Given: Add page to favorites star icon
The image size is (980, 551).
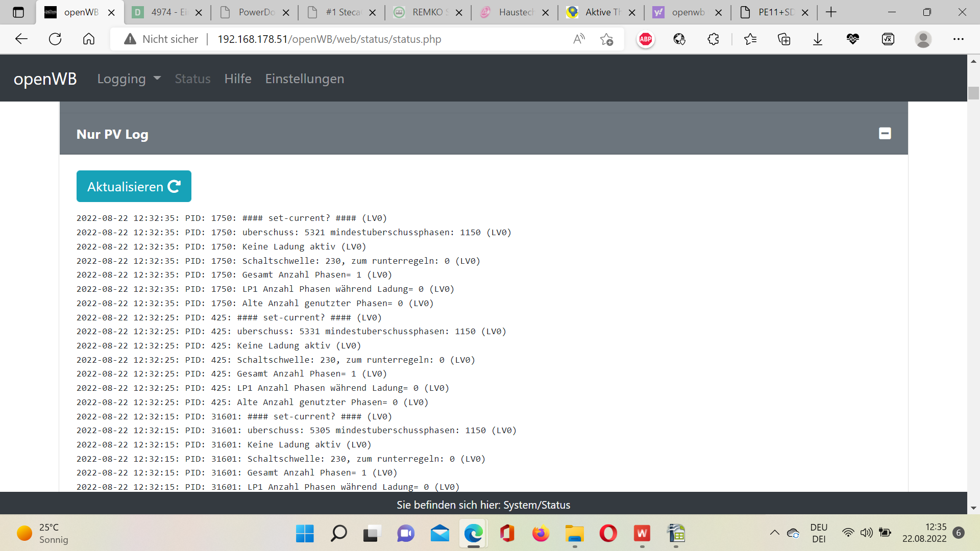Looking at the screenshot, I should click(x=606, y=39).
